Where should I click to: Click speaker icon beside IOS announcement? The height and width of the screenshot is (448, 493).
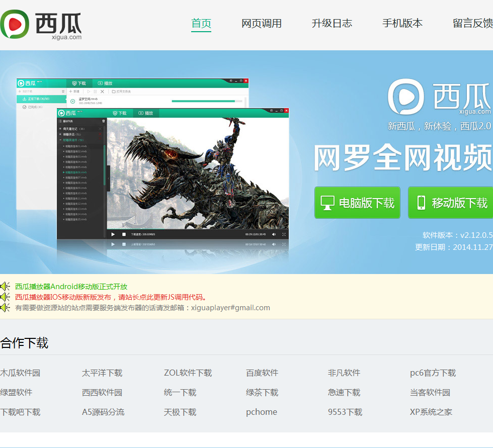pyautogui.click(x=5, y=297)
